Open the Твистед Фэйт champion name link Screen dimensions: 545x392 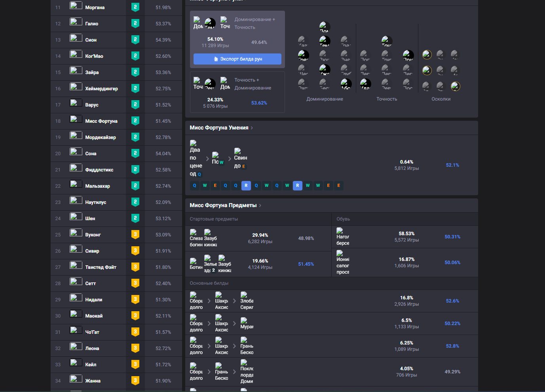tap(101, 267)
